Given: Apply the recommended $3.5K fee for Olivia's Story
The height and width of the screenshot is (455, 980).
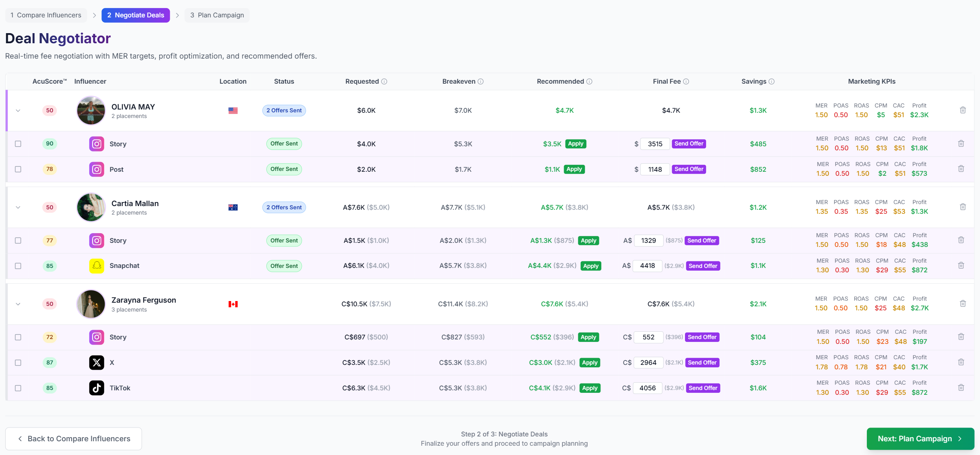Looking at the screenshot, I should point(575,143).
